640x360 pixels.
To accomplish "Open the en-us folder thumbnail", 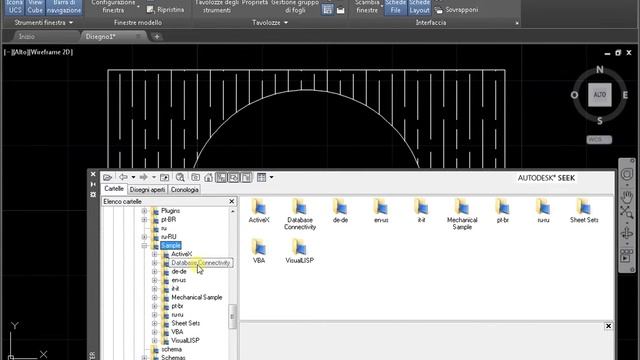I will 381,211.
